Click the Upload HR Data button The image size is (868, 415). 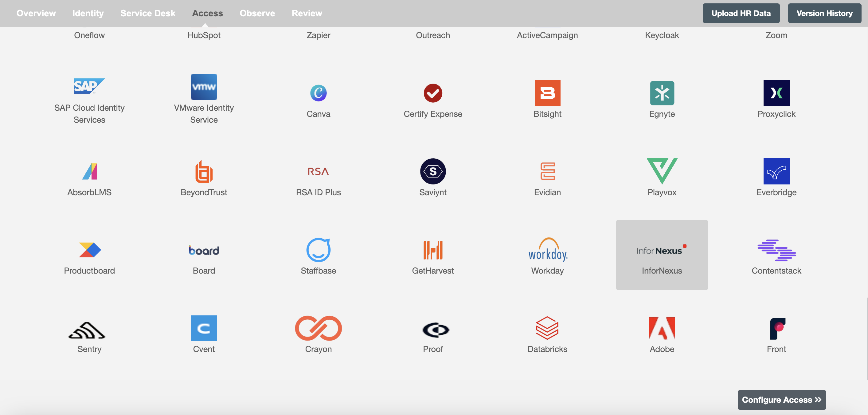(x=741, y=13)
